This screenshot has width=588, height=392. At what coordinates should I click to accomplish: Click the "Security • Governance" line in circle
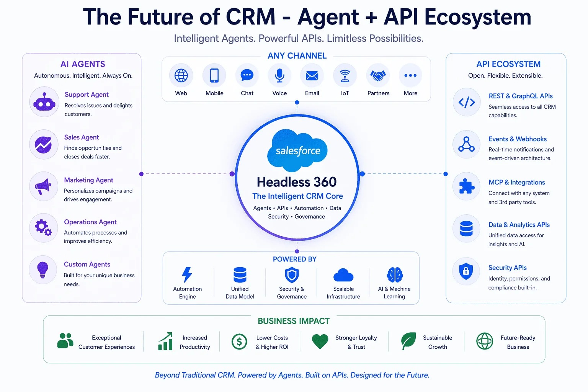pyautogui.click(x=297, y=216)
